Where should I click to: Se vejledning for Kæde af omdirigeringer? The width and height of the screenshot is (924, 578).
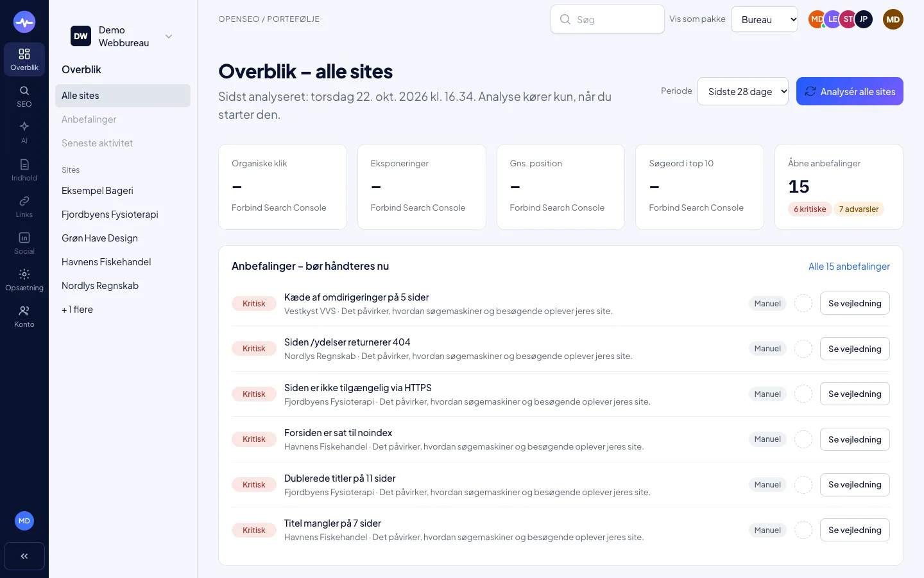(855, 303)
